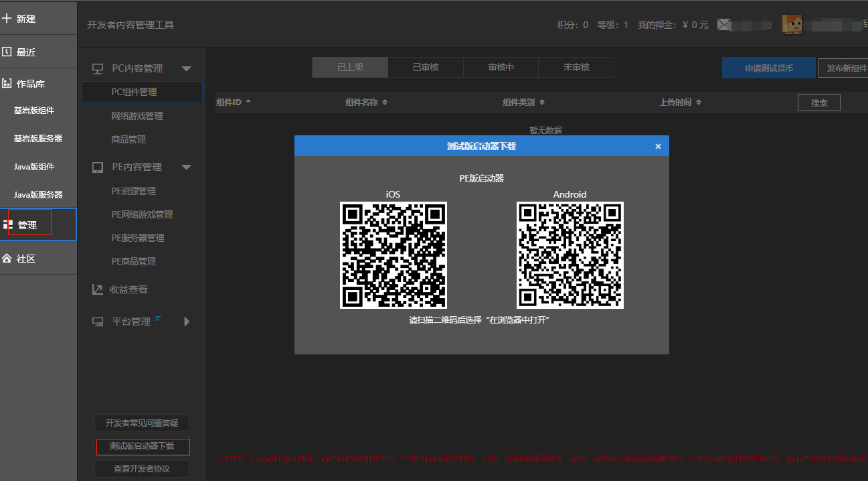Open PC组件管理 menu item
The width and height of the screenshot is (868, 481).
pyautogui.click(x=142, y=92)
